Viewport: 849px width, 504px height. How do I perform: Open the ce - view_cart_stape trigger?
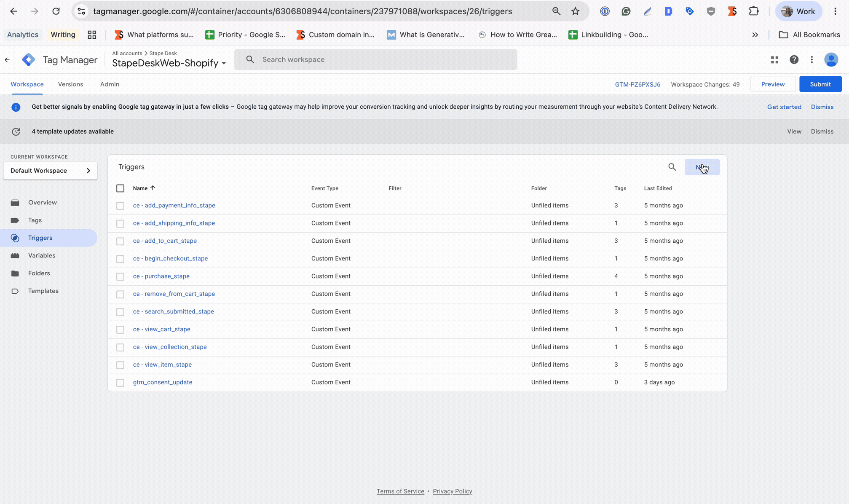click(161, 330)
